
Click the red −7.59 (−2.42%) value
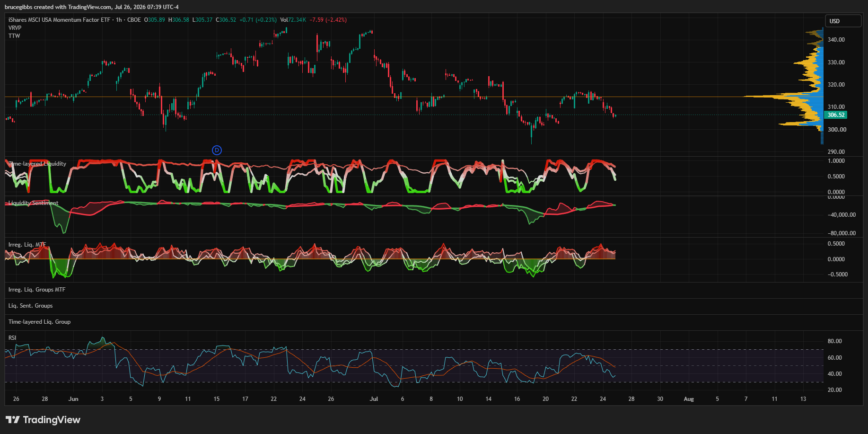[328, 20]
